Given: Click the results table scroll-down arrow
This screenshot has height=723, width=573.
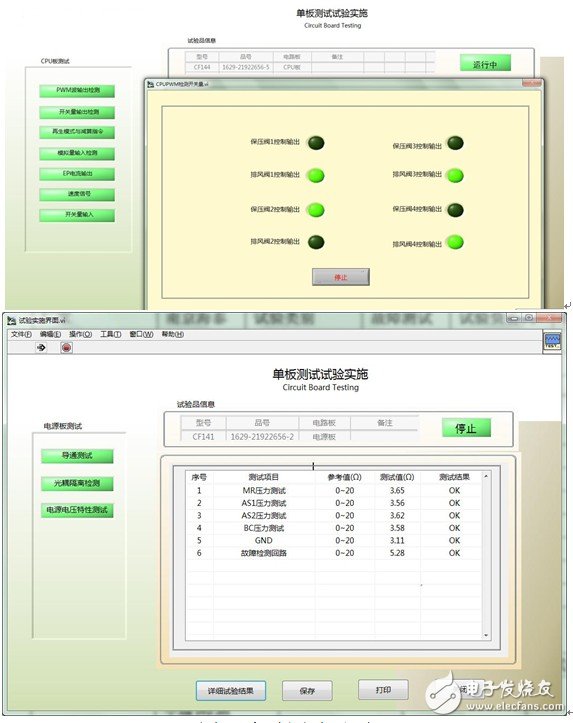Looking at the screenshot, I should 485,635.
